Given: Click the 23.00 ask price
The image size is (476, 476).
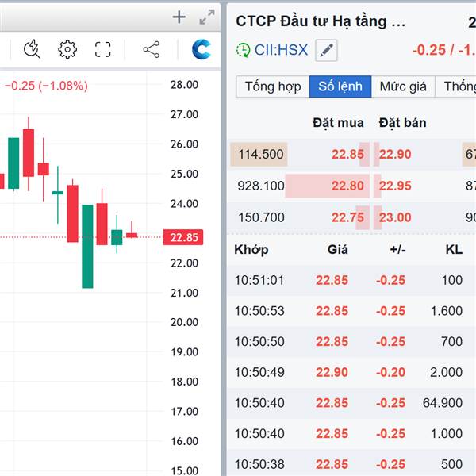Looking at the screenshot, I should click(x=395, y=217).
